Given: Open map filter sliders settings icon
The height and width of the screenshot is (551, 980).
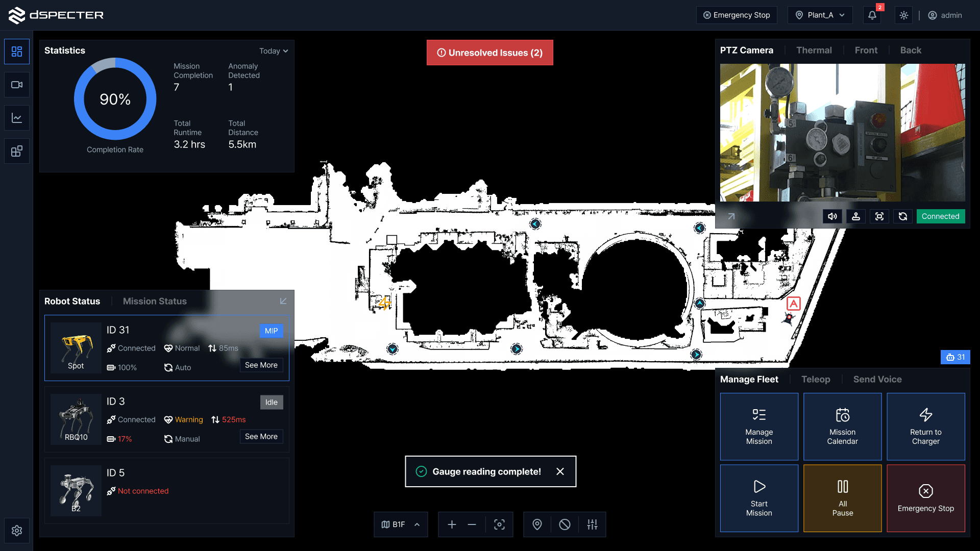Looking at the screenshot, I should click(592, 524).
